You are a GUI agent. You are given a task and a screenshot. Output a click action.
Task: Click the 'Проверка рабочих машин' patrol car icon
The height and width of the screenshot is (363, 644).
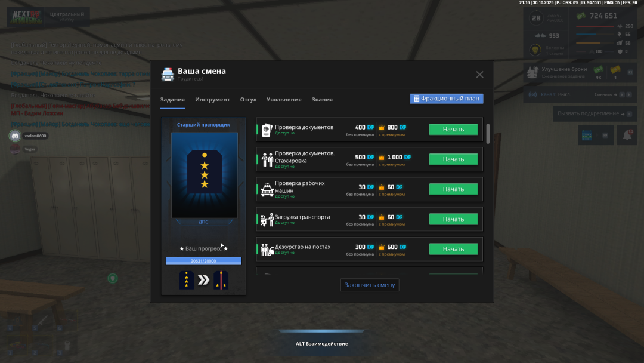click(267, 190)
